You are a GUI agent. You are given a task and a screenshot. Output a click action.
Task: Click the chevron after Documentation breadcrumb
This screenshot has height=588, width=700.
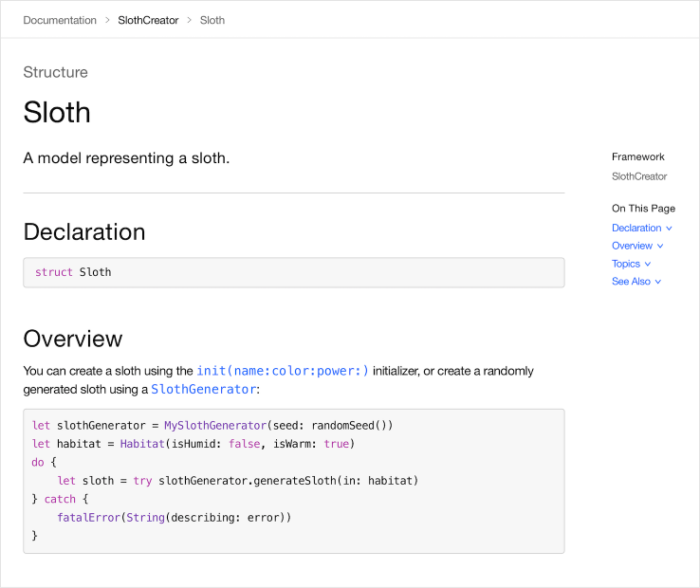(107, 20)
